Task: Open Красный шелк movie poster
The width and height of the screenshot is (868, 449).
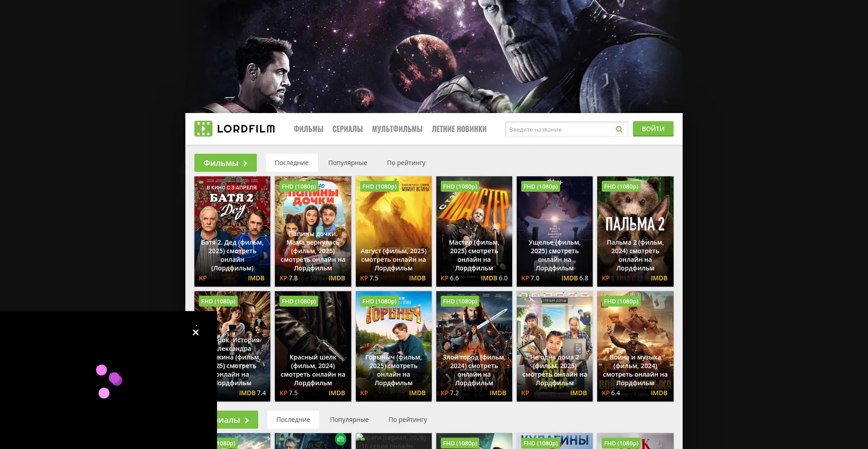Action: [x=313, y=346]
